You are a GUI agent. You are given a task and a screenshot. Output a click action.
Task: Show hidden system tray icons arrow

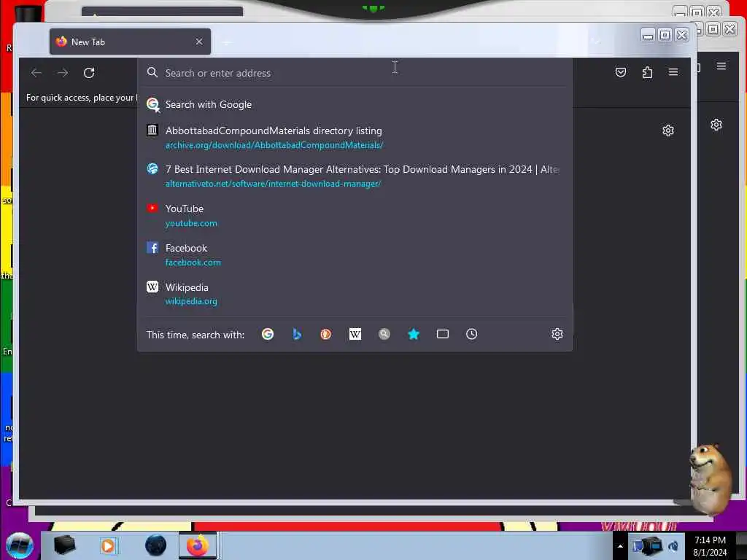[x=620, y=546]
